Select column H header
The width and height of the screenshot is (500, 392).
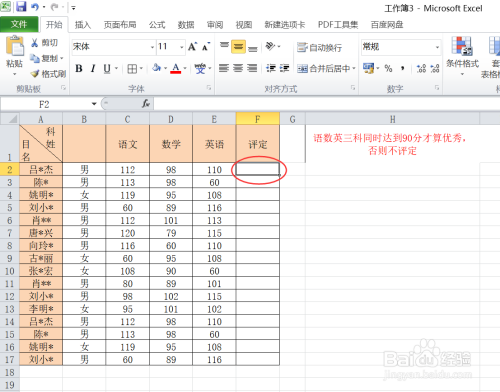392,119
